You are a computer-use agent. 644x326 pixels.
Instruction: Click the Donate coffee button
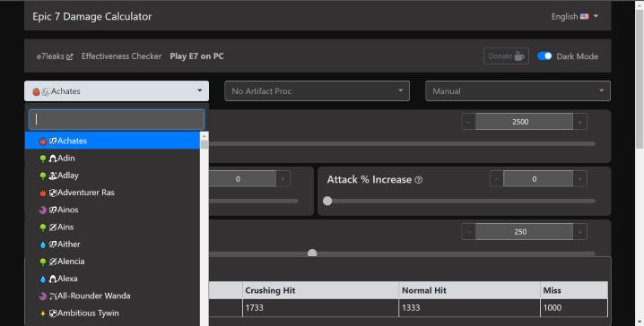[506, 56]
